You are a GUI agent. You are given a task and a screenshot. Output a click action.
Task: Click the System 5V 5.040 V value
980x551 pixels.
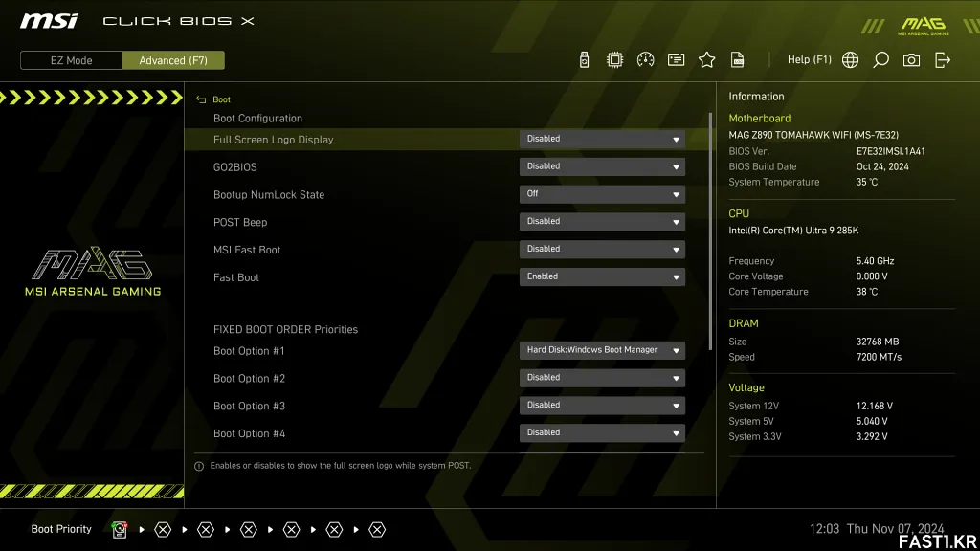point(872,422)
